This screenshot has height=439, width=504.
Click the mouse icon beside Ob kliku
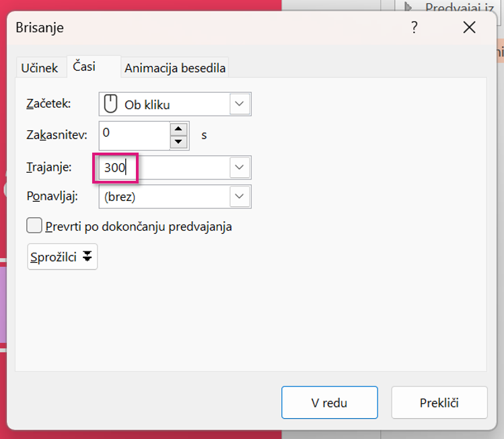point(110,104)
